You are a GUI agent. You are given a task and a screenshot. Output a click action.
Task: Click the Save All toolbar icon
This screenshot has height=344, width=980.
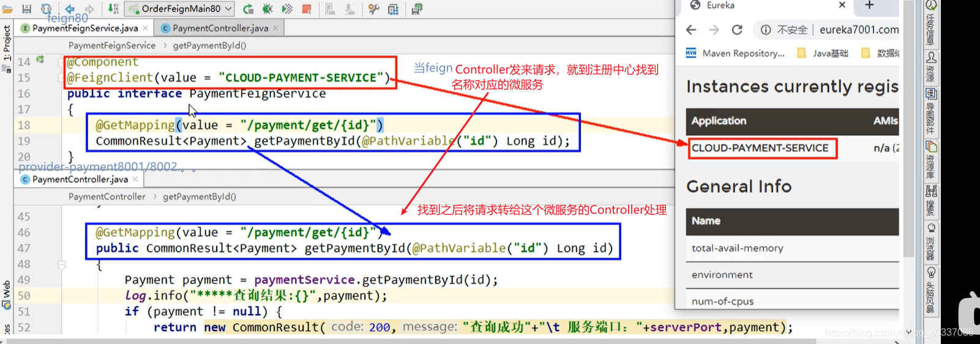coord(27,9)
